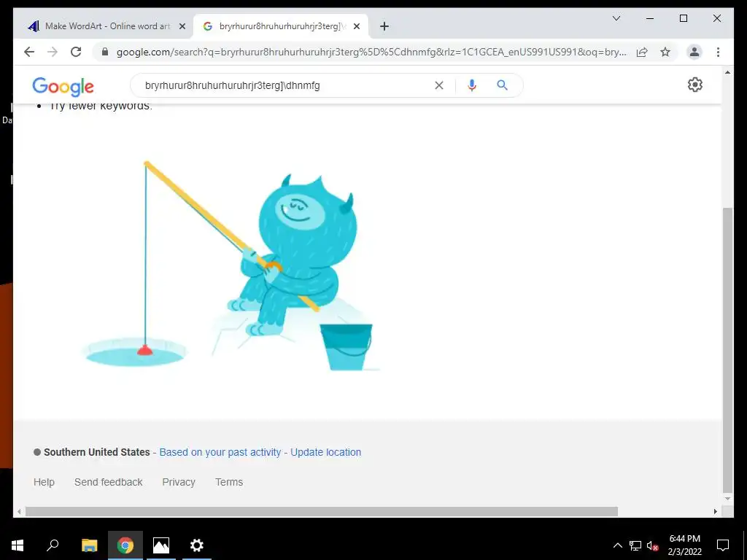Open the Photos app in taskbar
Viewport: 747px width, 560px height.
pos(161,545)
